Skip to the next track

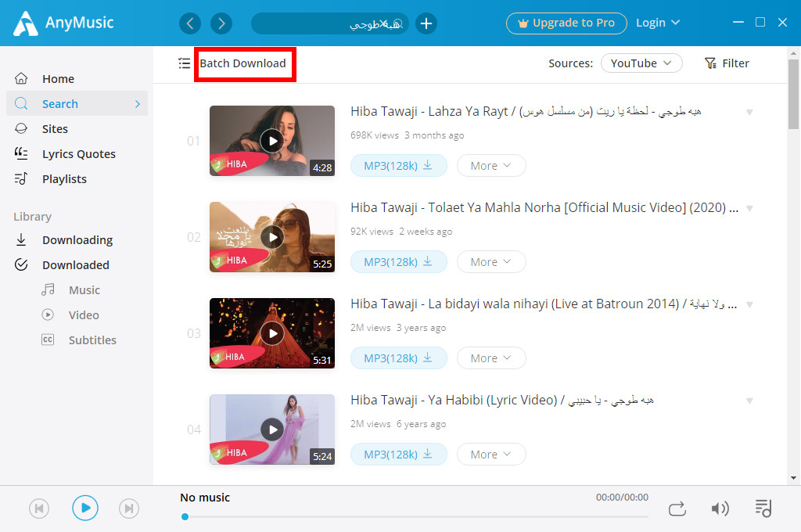point(129,509)
